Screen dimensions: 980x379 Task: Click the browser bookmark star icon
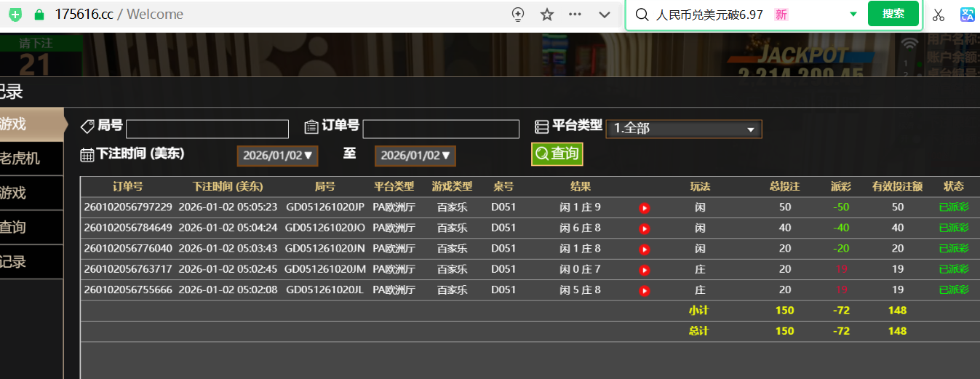click(x=547, y=15)
